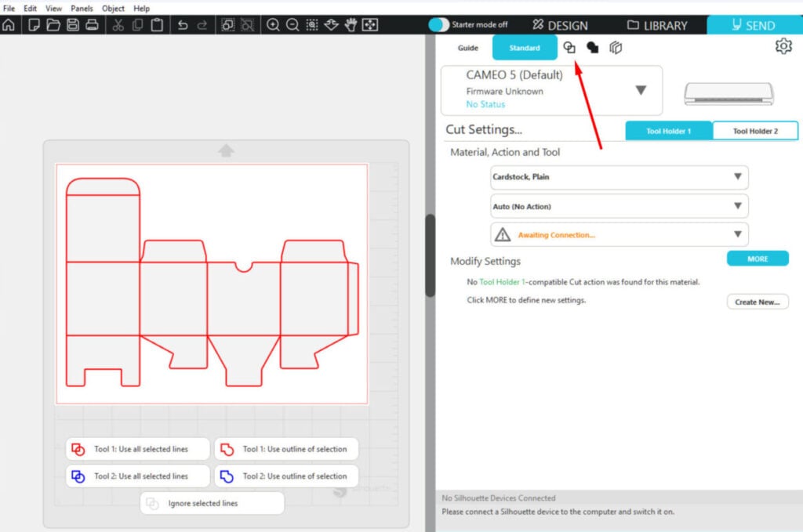Select the Pan hand tool
Viewport: 803px width, 532px height.
(x=350, y=24)
